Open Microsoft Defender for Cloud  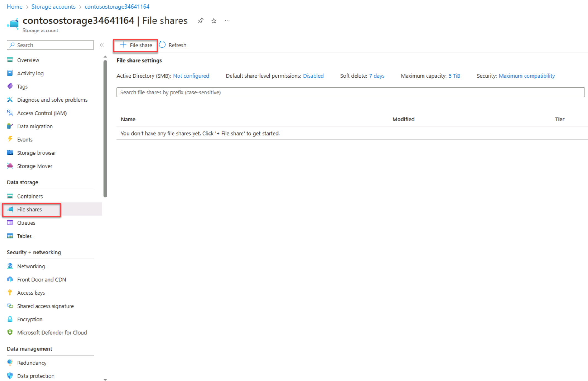(x=52, y=332)
